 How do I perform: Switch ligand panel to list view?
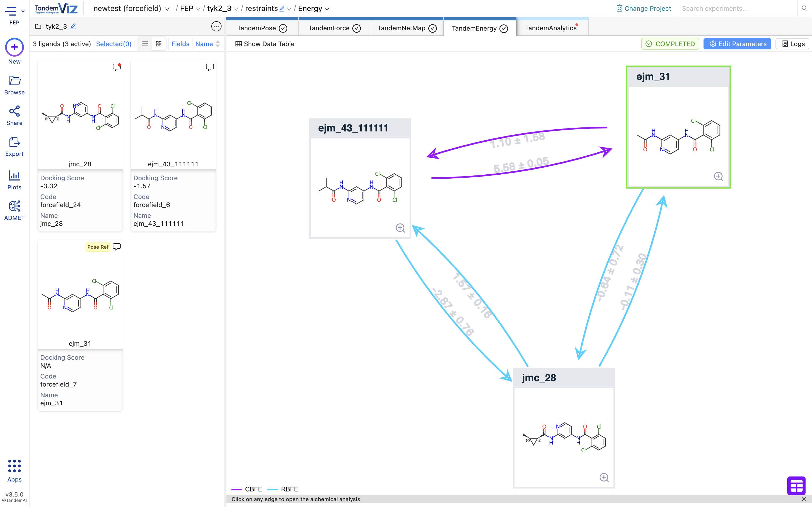pyautogui.click(x=145, y=44)
